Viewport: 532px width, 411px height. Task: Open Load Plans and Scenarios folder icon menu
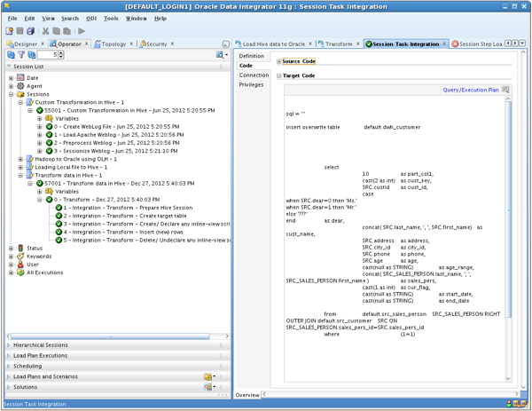tap(209, 376)
